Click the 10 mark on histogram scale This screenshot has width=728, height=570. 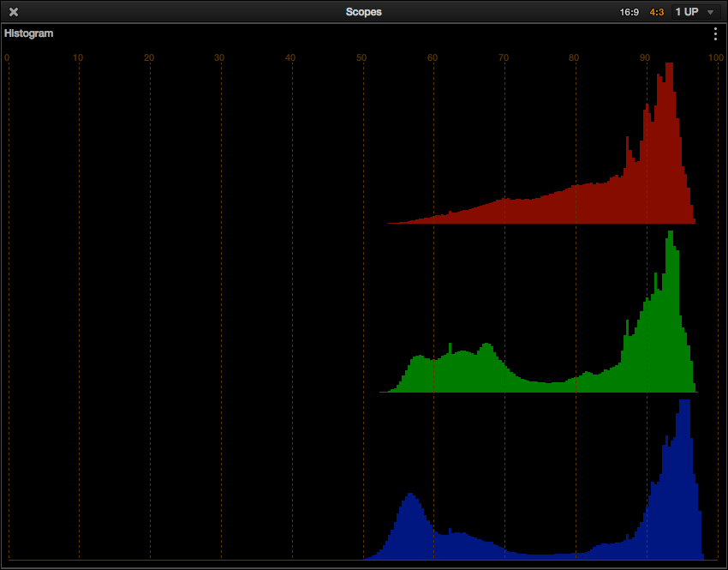coord(78,58)
